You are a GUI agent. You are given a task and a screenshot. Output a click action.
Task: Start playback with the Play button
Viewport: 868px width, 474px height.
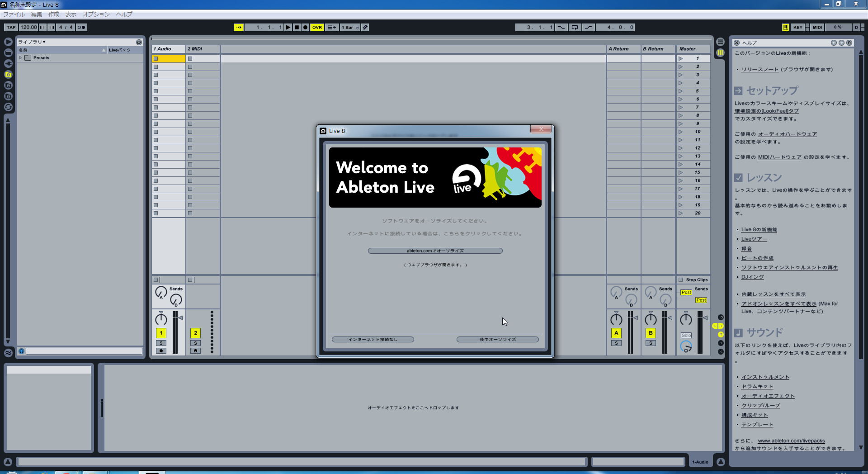pyautogui.click(x=288, y=27)
